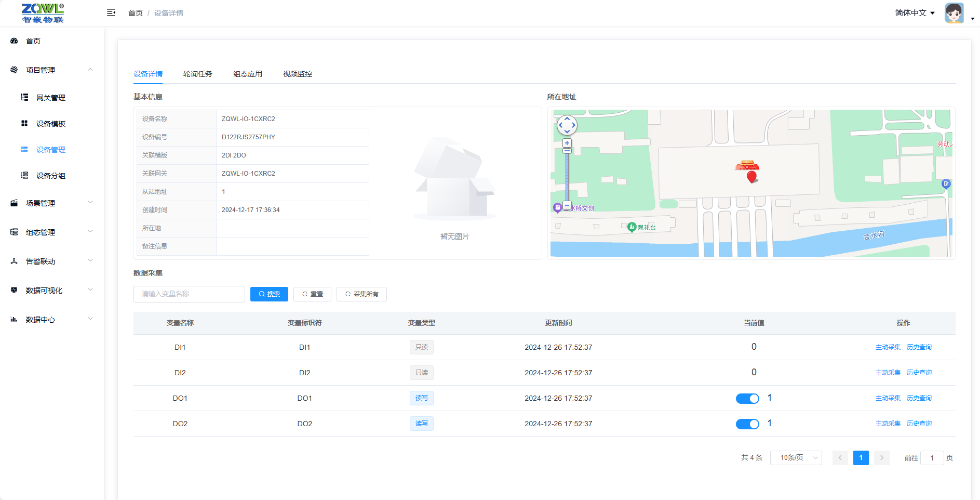This screenshot has width=980, height=500.
Task: Open the 简体中文 language dropdown
Action: click(914, 13)
